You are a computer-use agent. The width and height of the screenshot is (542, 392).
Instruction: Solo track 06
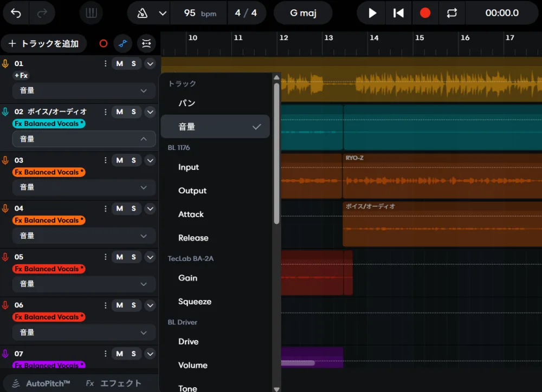click(x=134, y=305)
